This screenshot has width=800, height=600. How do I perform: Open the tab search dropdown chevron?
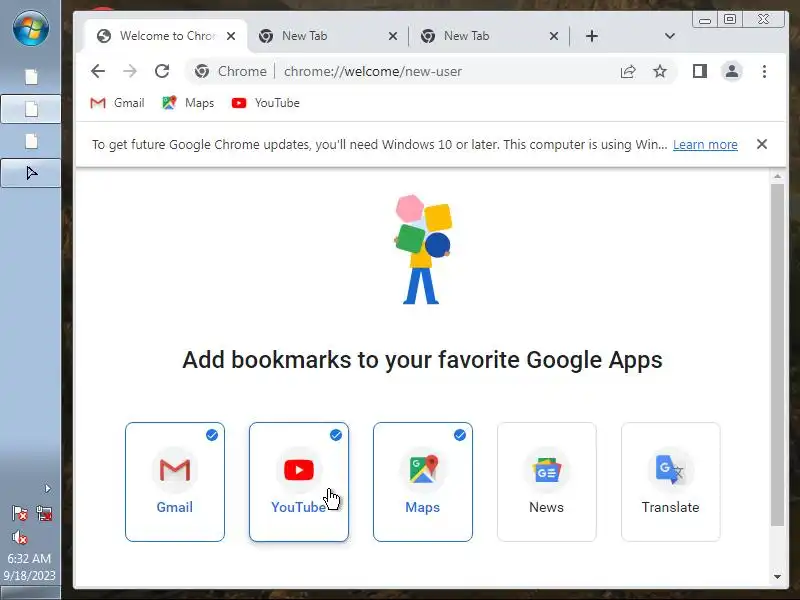[670, 36]
